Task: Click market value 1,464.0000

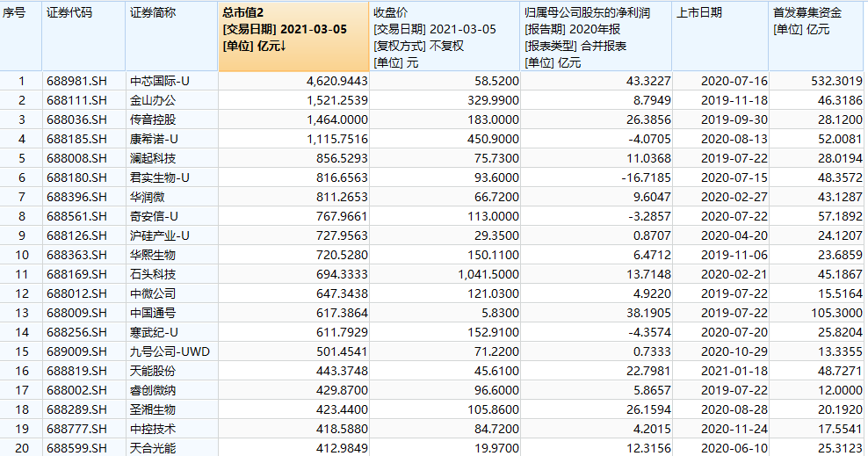Action: [x=337, y=119]
